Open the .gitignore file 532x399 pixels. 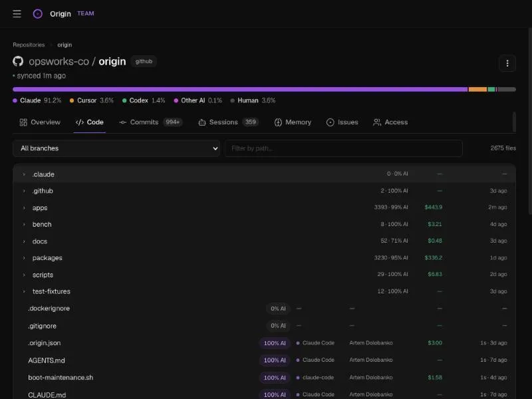pos(43,326)
